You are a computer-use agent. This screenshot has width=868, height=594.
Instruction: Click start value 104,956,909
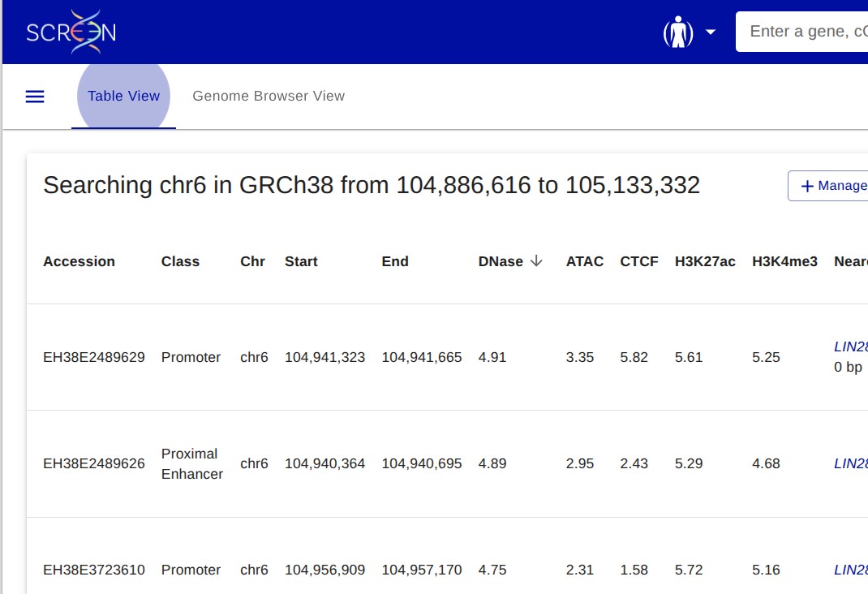point(325,570)
